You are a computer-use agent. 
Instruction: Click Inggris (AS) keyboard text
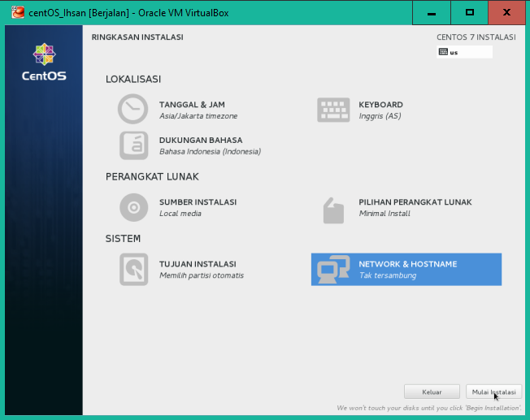(380, 116)
